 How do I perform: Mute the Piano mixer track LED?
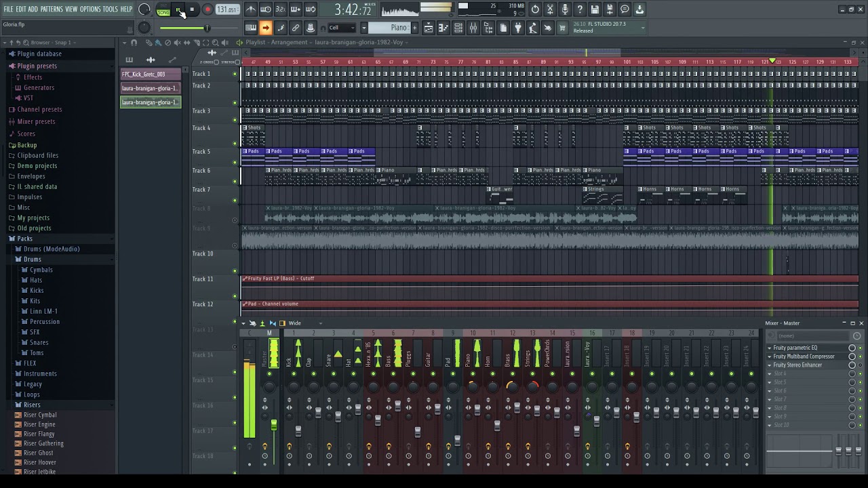click(x=472, y=374)
